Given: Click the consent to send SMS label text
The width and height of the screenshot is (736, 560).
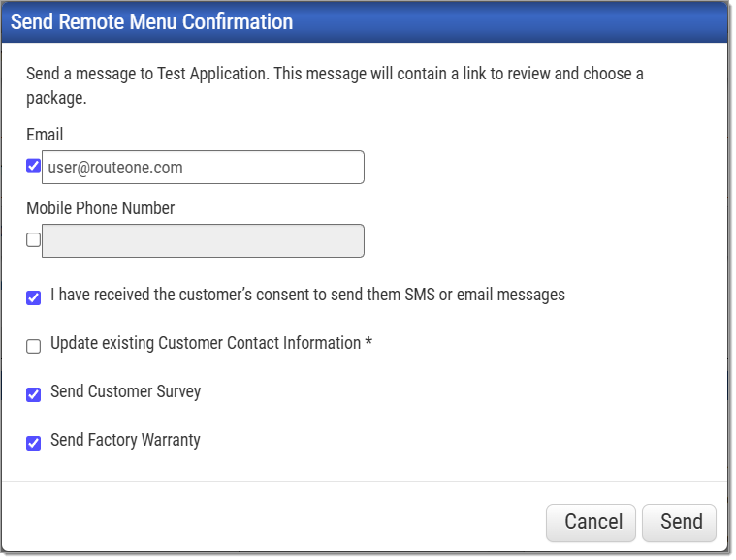Looking at the screenshot, I should coord(307,295).
